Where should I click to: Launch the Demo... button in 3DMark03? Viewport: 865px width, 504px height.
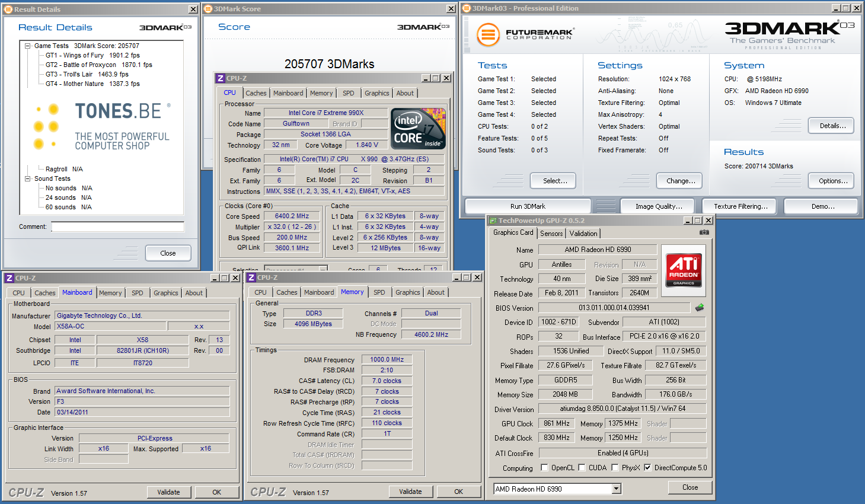point(822,206)
